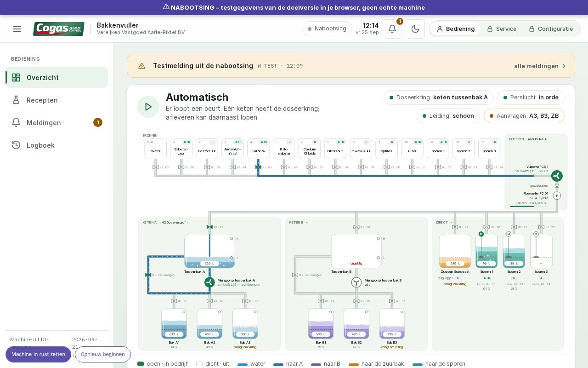The image size is (588, 368).
Task: Click the Automatisch play icon
Action: click(x=148, y=107)
